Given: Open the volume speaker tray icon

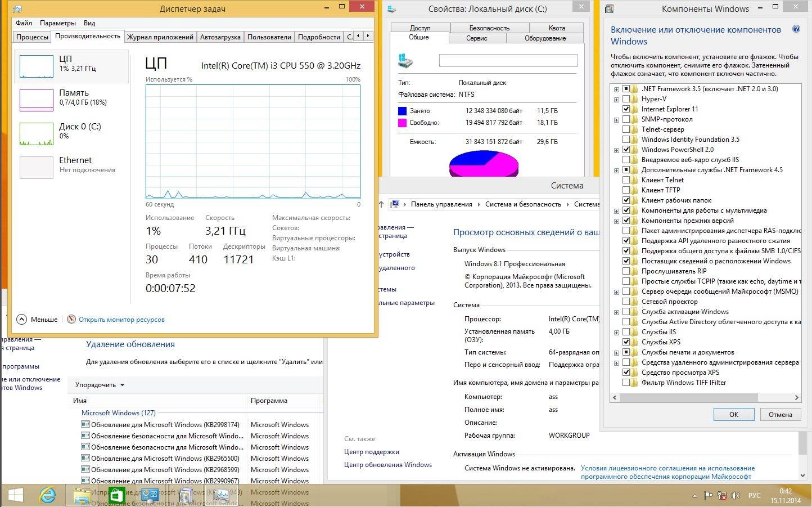Looking at the screenshot, I should click(x=736, y=496).
